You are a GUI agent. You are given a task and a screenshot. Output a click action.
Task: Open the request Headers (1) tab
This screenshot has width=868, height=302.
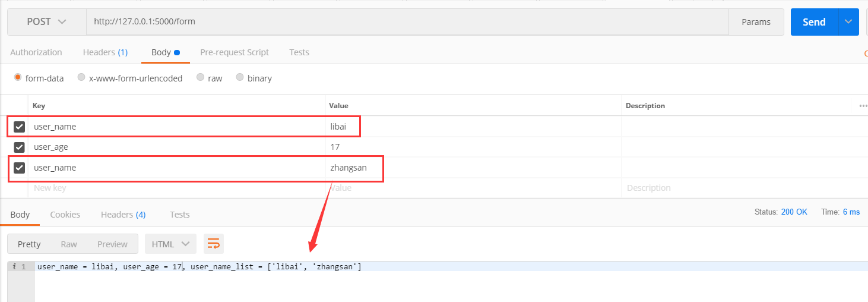(x=105, y=52)
